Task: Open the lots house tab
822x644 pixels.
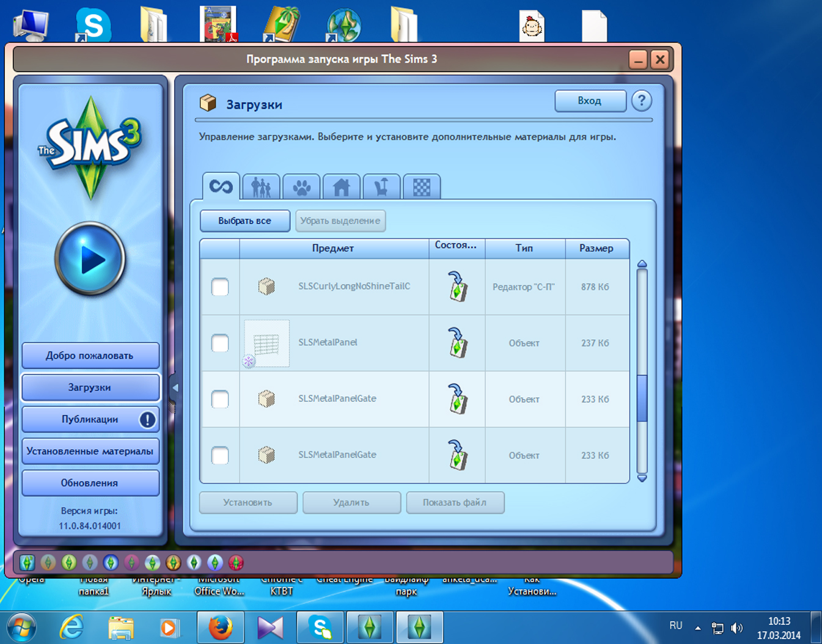Action: (342, 187)
